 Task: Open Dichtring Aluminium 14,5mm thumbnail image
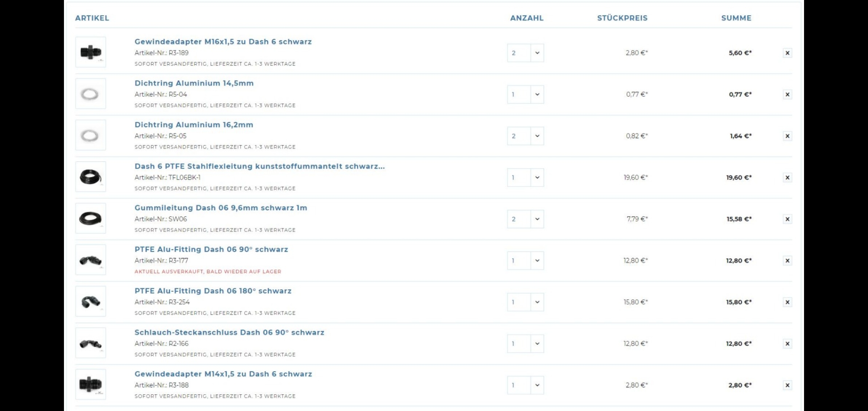coord(91,94)
